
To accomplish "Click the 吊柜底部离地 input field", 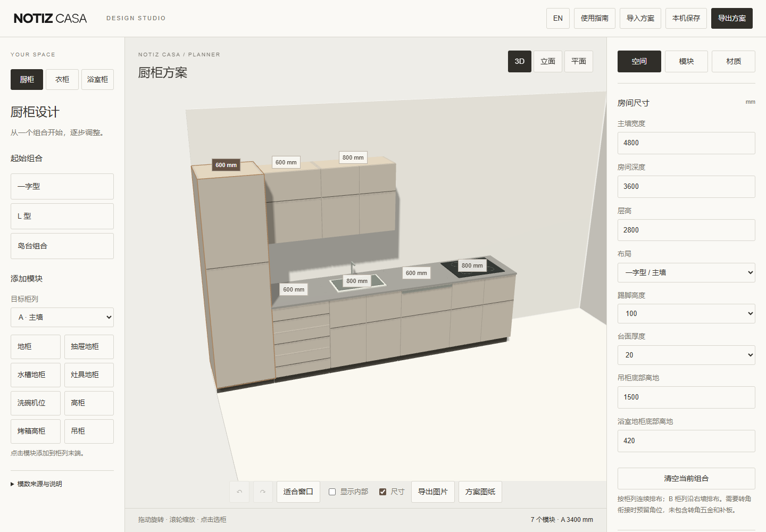I will click(686, 397).
